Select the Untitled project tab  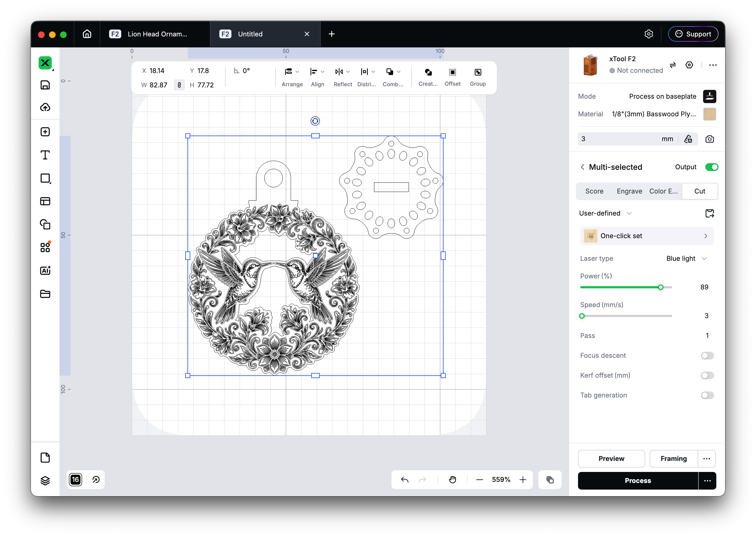(265, 34)
